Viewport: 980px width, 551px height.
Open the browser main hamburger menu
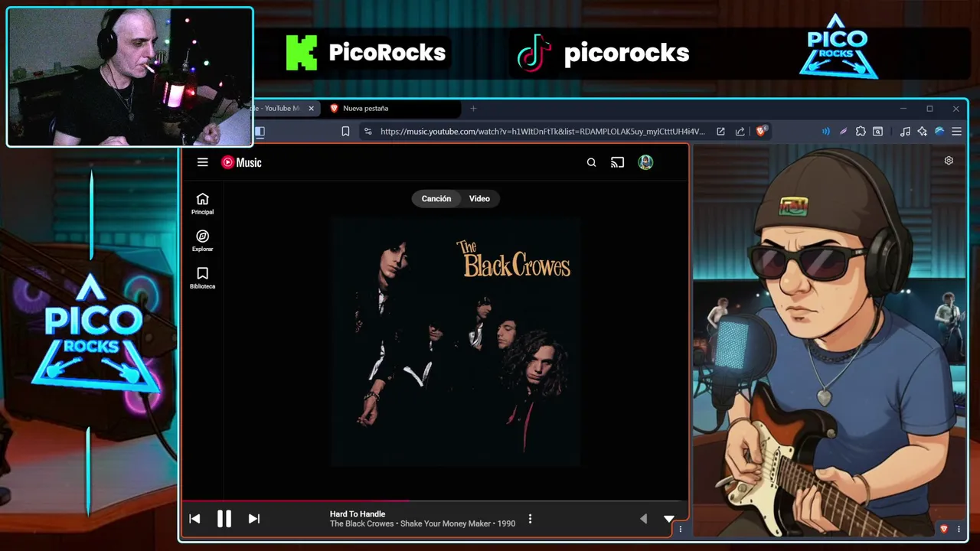click(956, 132)
